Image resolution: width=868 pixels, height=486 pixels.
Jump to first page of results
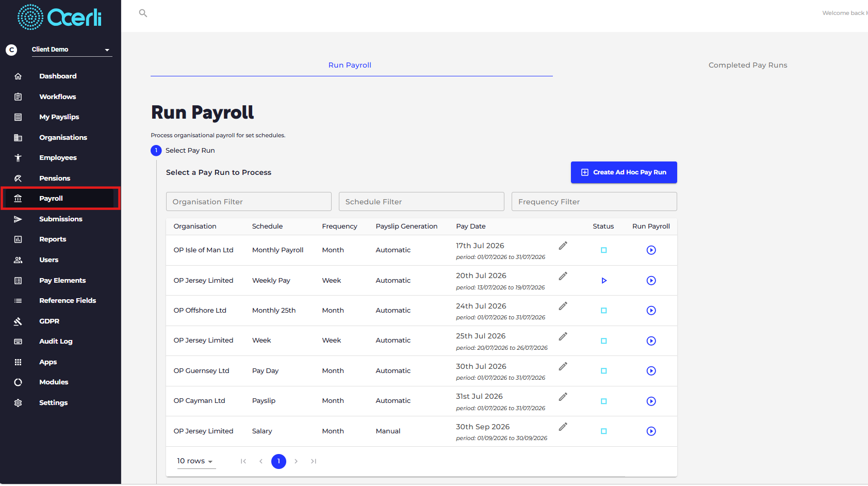click(243, 461)
